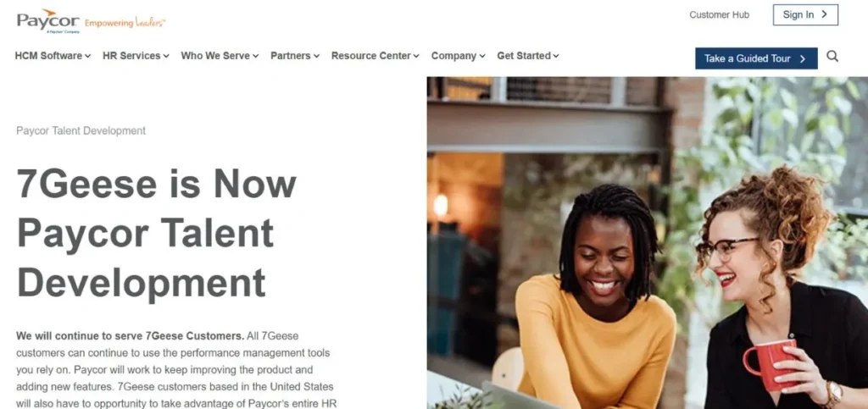This screenshot has height=409, width=868.
Task: Open the Who We Serve chevron
Action: pyautogui.click(x=255, y=57)
